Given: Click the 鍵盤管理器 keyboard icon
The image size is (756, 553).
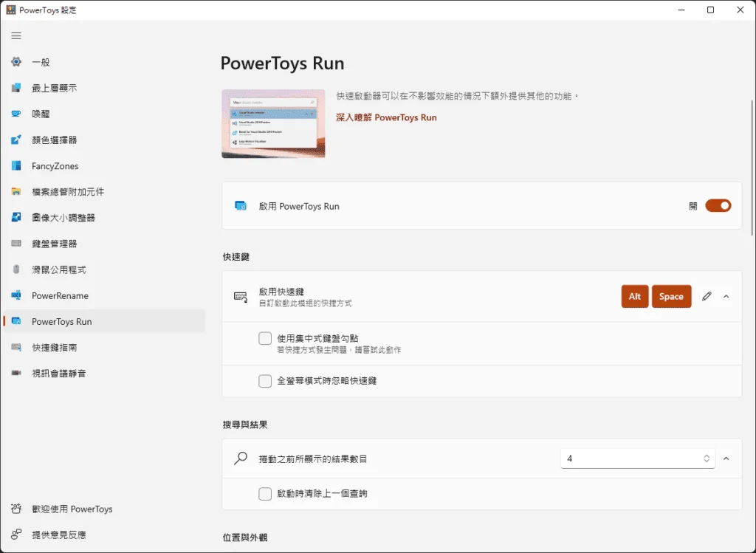Looking at the screenshot, I should (x=16, y=244).
